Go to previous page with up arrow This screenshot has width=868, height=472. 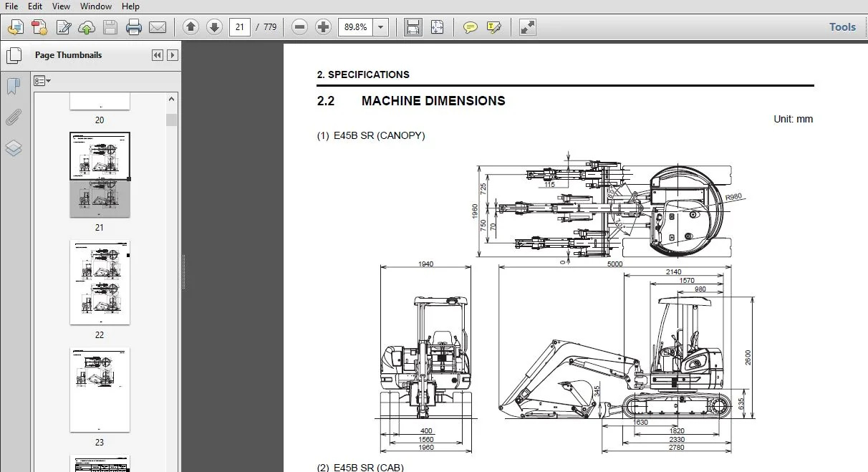pos(191,27)
